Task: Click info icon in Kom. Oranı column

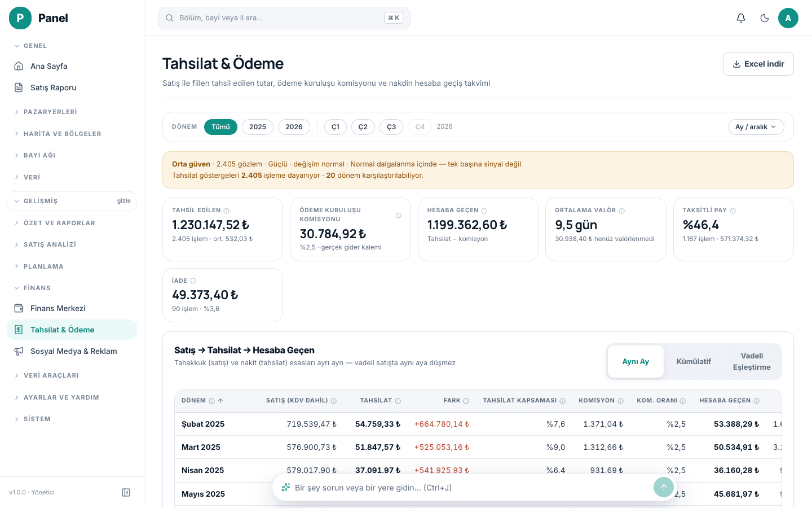Action: [683, 401]
